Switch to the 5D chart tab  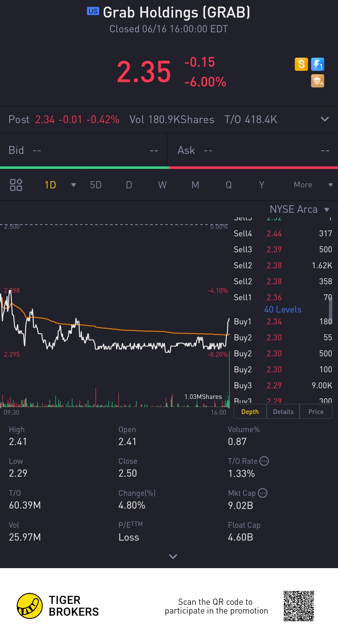coord(96,185)
